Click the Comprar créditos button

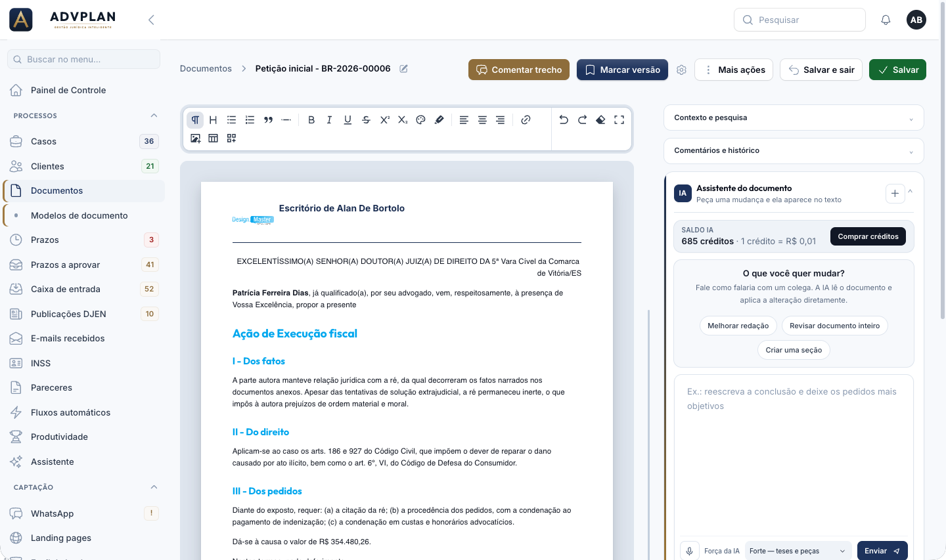point(868,236)
